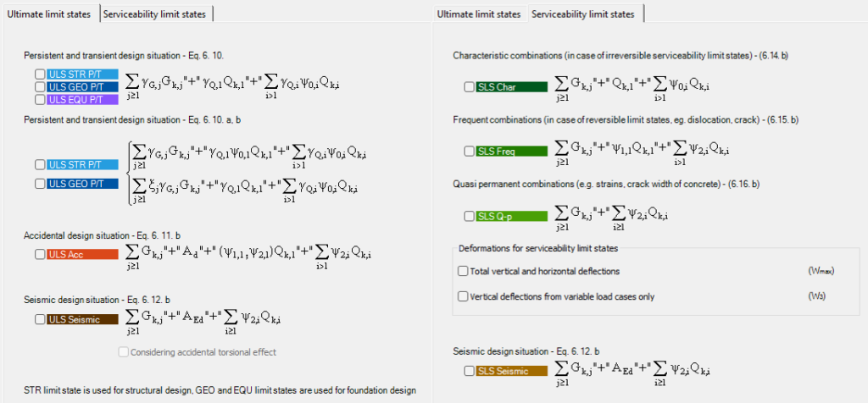Enable the SLS Seismic checkbox
Viewport: 868px width, 403px height.
(x=469, y=371)
